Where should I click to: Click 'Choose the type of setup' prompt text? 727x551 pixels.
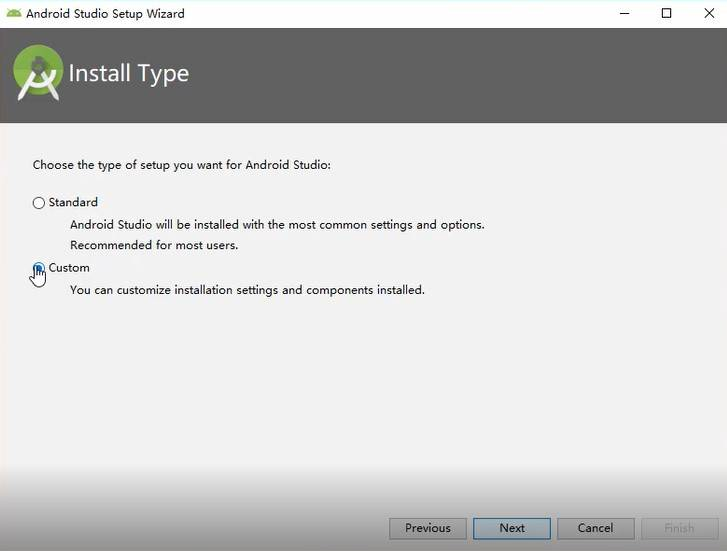click(182, 165)
